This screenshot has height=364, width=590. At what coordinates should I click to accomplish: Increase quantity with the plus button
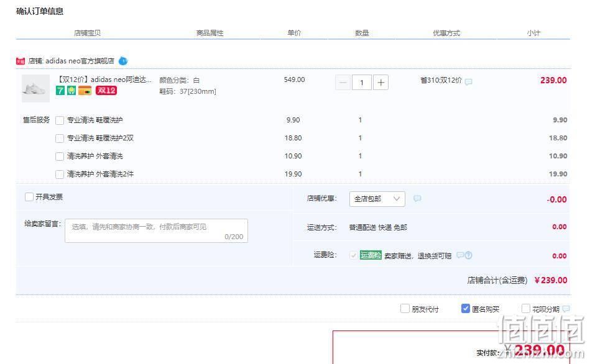(x=380, y=83)
